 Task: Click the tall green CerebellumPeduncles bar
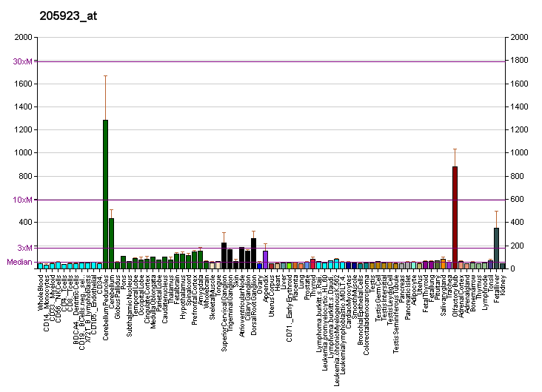[105, 194]
